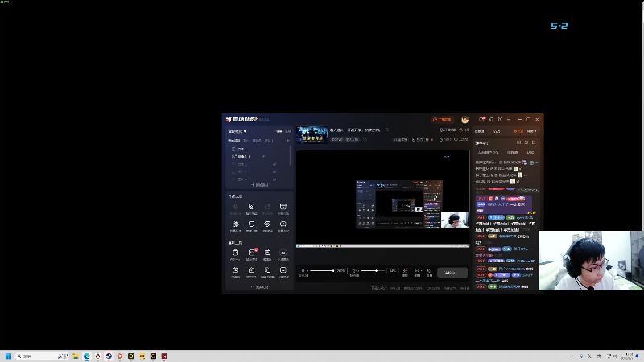Image resolution: width=644 pixels, height=362 pixels.
Task: Open the diamond-shaped tool icon
Action: tap(267, 224)
